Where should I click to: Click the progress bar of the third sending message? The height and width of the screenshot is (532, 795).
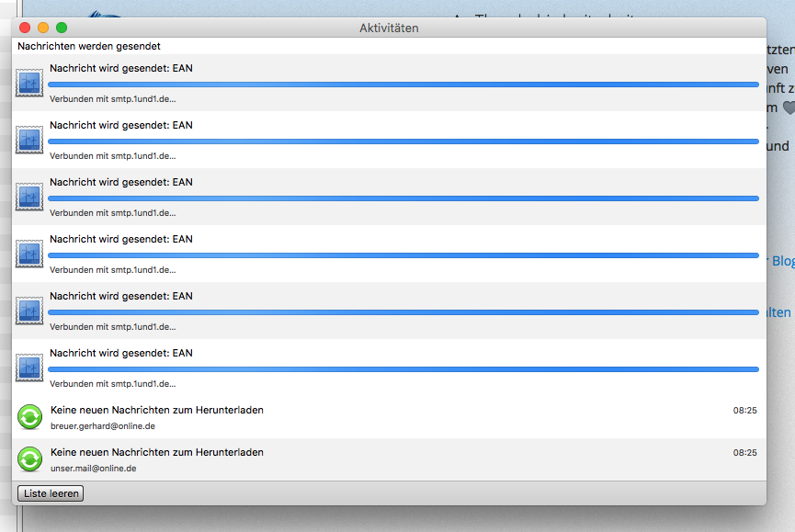click(403, 198)
